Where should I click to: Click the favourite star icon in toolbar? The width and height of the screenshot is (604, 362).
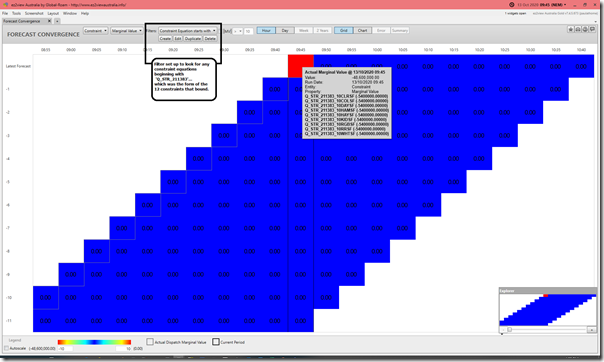click(x=571, y=29)
